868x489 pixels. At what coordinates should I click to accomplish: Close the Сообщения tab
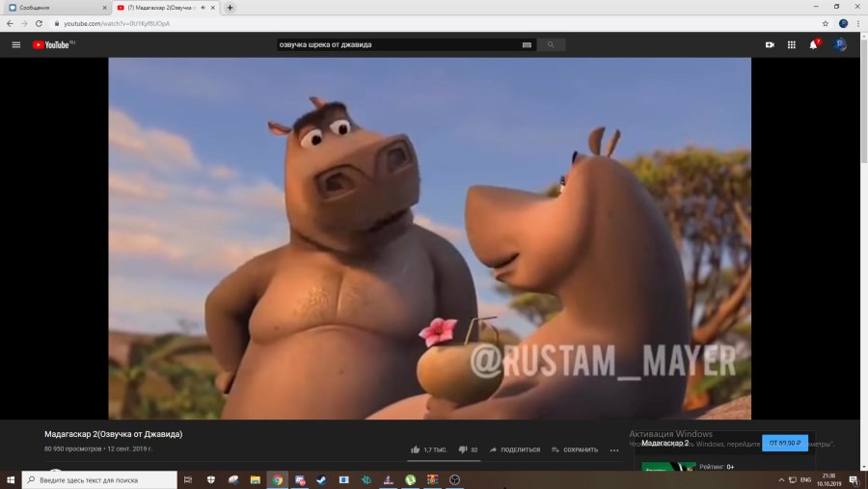click(104, 8)
